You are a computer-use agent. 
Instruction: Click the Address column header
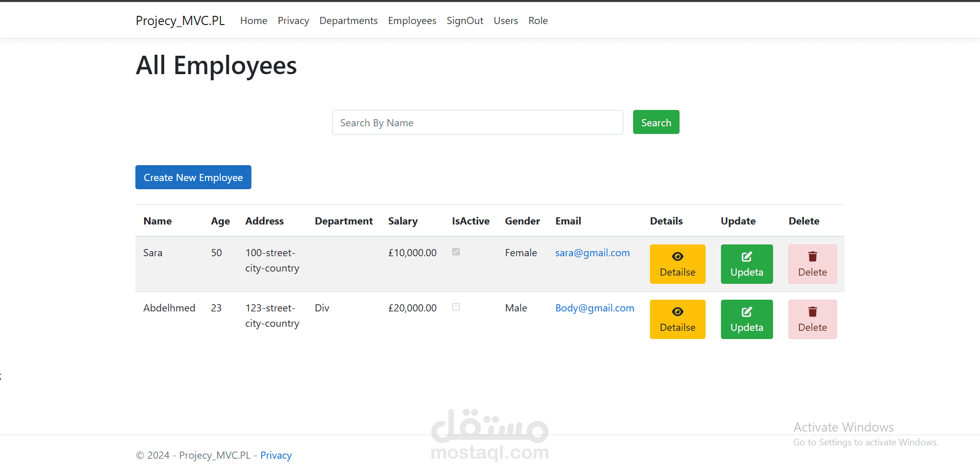[265, 221]
